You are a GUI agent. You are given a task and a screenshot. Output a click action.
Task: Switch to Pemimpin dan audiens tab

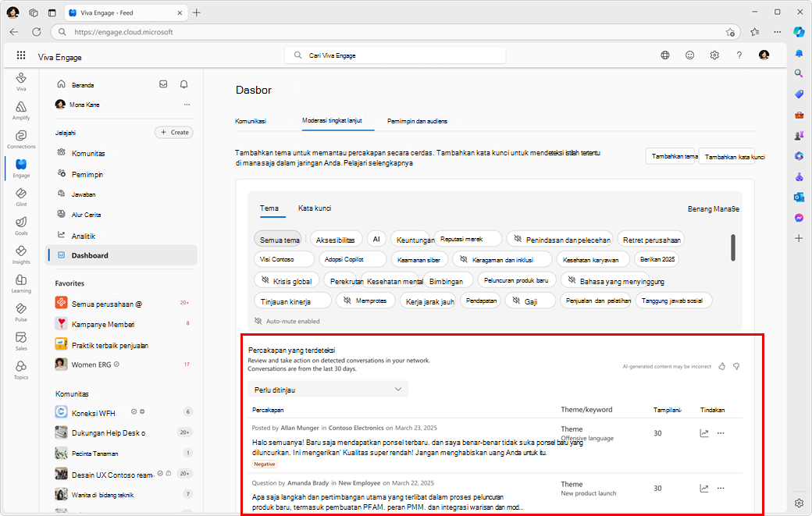click(418, 121)
